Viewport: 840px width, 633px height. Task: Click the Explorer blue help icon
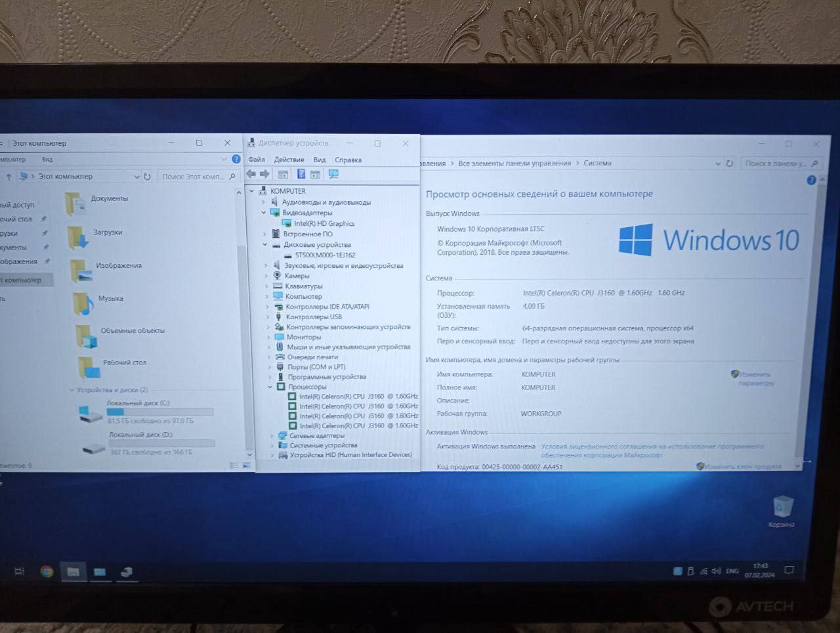click(236, 159)
